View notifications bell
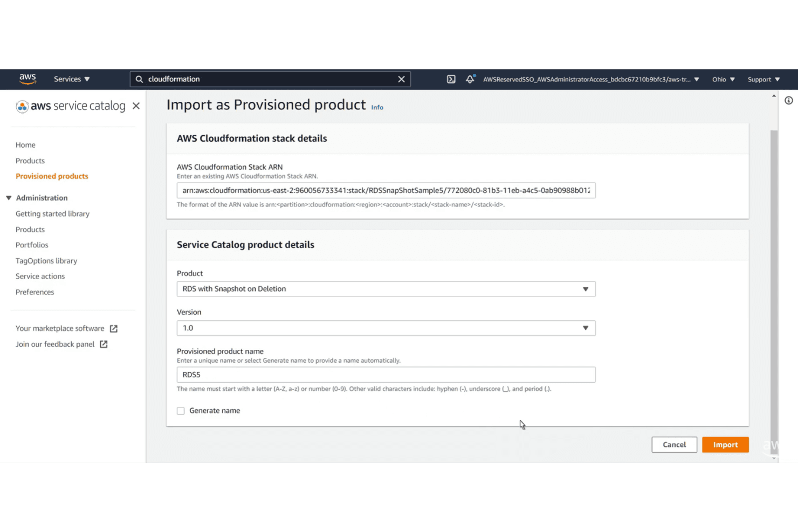Screen dimensions: 798x532 click(470, 79)
